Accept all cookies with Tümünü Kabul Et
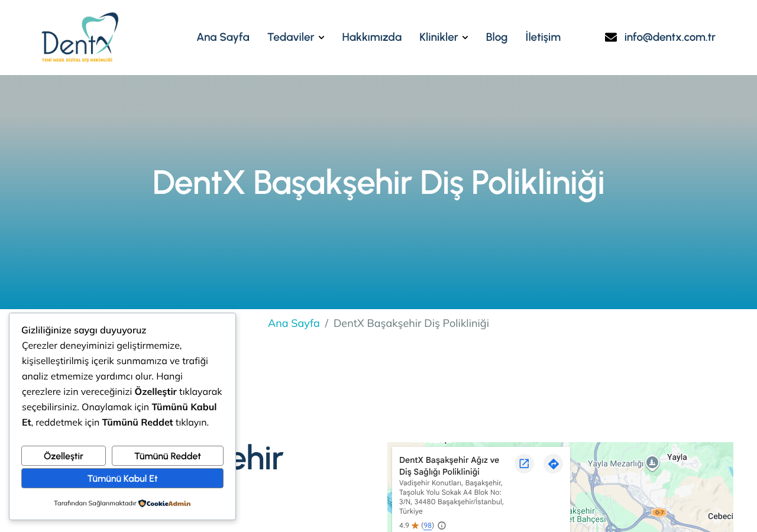The height and width of the screenshot is (532, 757). point(122,478)
